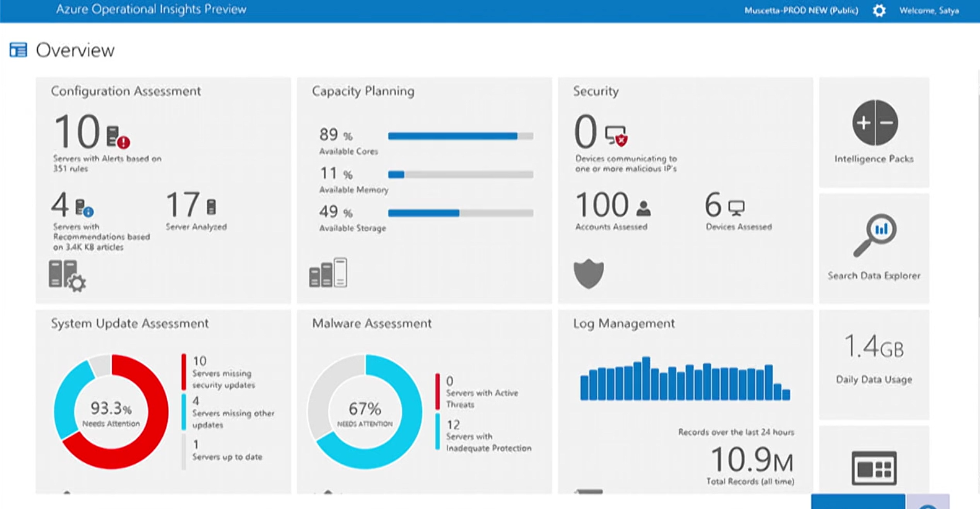Open the Capacity Planning tile title
980x509 pixels.
point(363,91)
